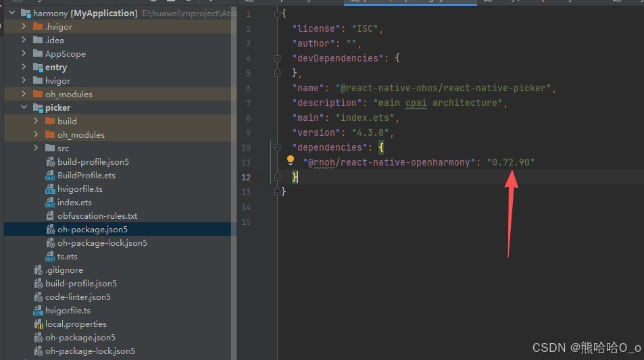Expand the build folder under picker
This screenshot has height=360, width=644.
pos(36,121)
